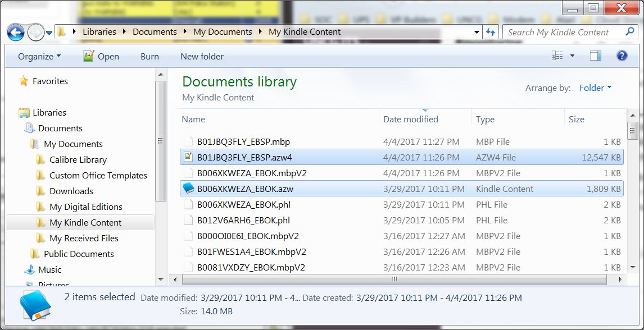Open Custom Office Templates folder
This screenshot has width=644, height=330.
click(98, 176)
